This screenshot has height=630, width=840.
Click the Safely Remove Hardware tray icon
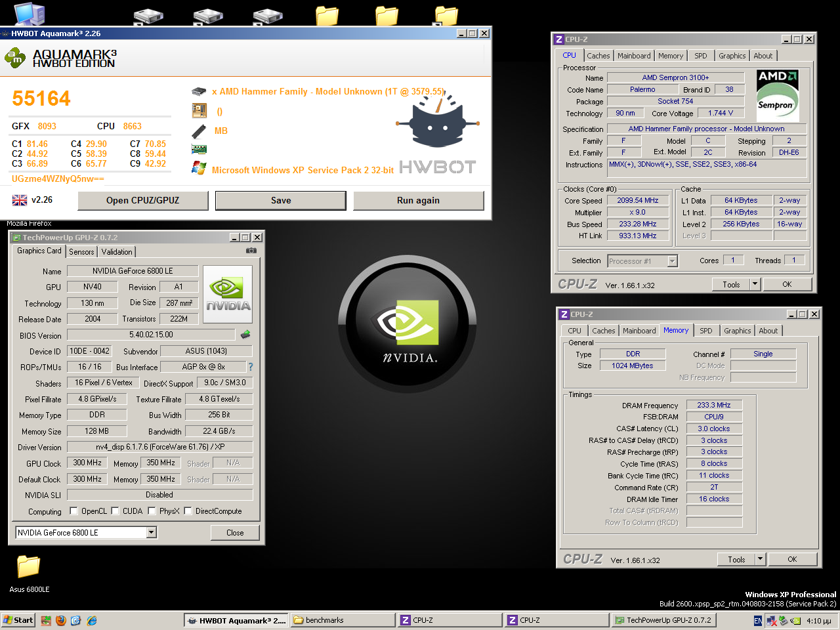click(x=784, y=620)
